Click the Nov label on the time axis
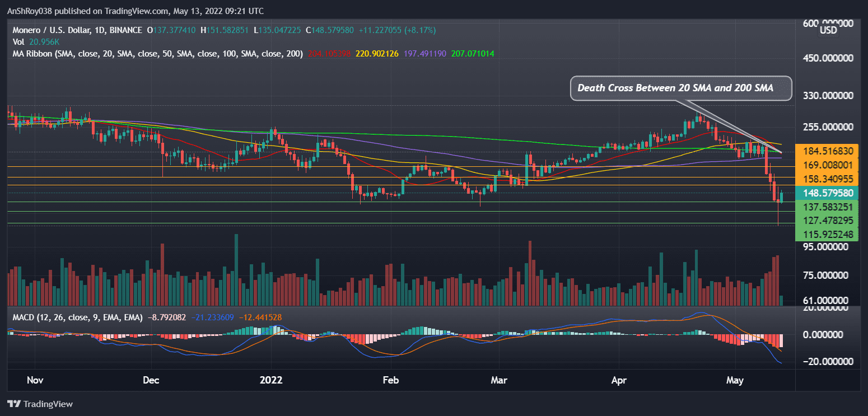 tap(35, 380)
